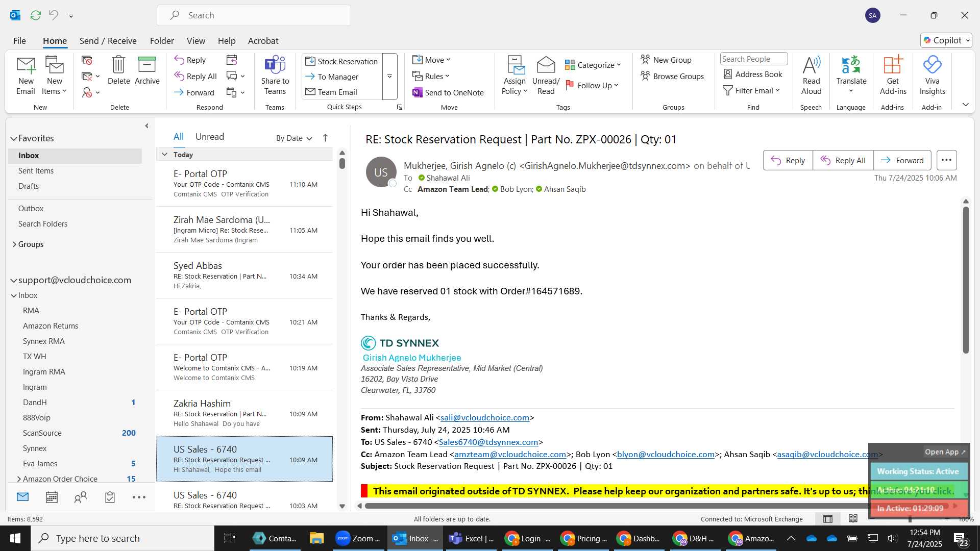Click the Undo icon in title bar

(53, 15)
